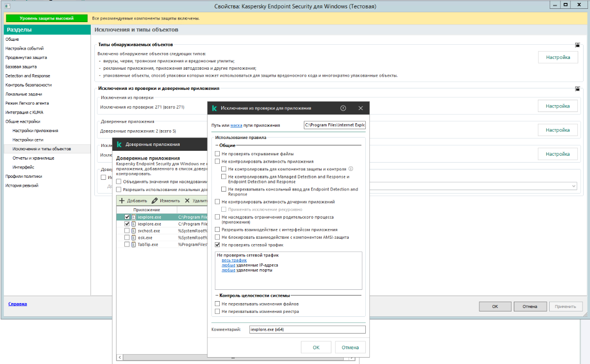Click 'весь трафик' link in traffic rule
This screenshot has height=364, width=590.
[235, 260]
